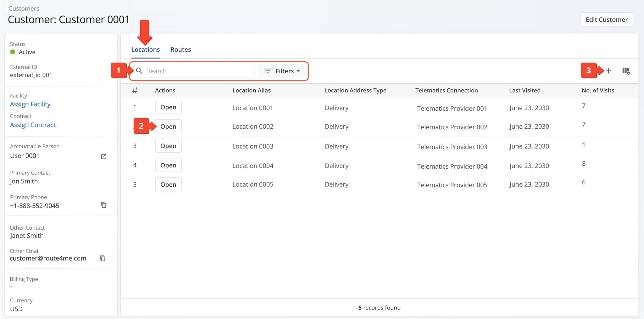The height and width of the screenshot is (319, 644).
Task: Switch to the Routes tab
Action: pos(180,50)
